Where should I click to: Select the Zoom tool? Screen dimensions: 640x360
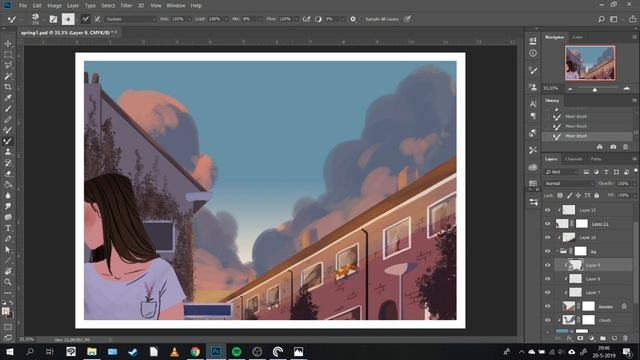(8, 282)
